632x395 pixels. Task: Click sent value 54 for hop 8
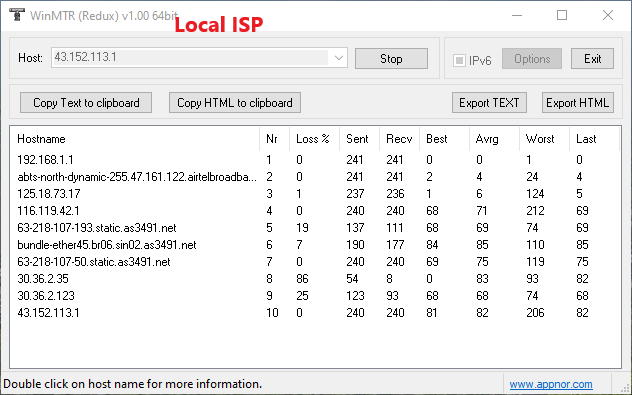(352, 279)
